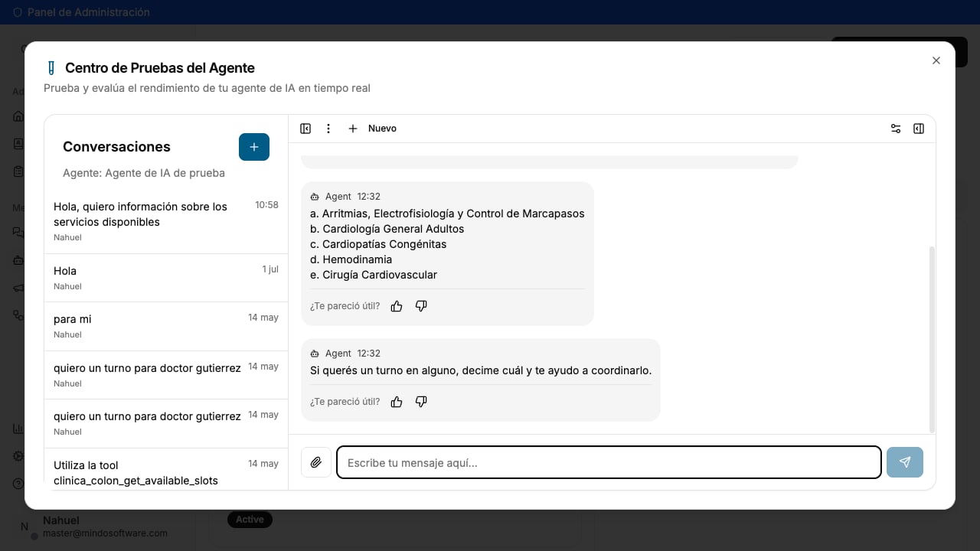Click 'Agente: Agente de IA de prueba' label
980x551 pixels.
(144, 173)
